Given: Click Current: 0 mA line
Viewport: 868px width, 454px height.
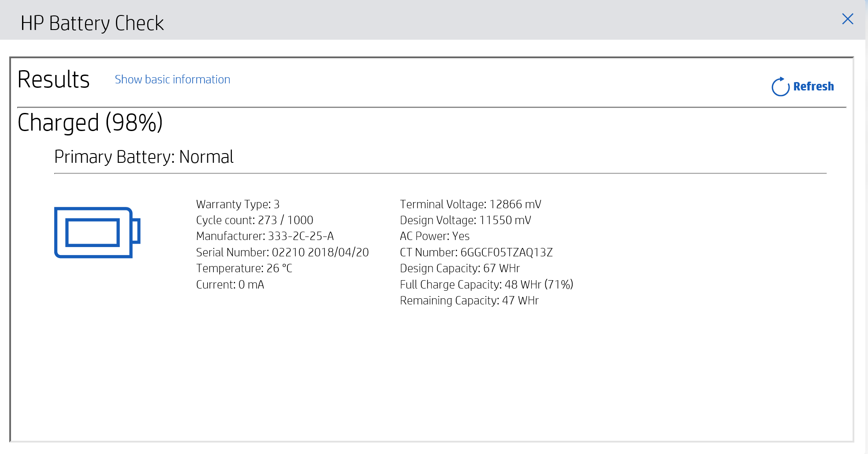Looking at the screenshot, I should click(230, 285).
